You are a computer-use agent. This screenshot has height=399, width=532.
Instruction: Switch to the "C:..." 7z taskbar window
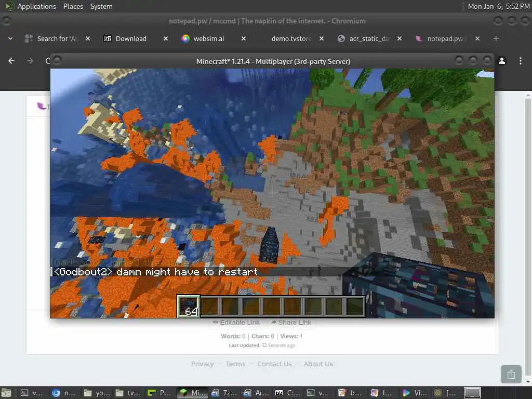[288, 393]
